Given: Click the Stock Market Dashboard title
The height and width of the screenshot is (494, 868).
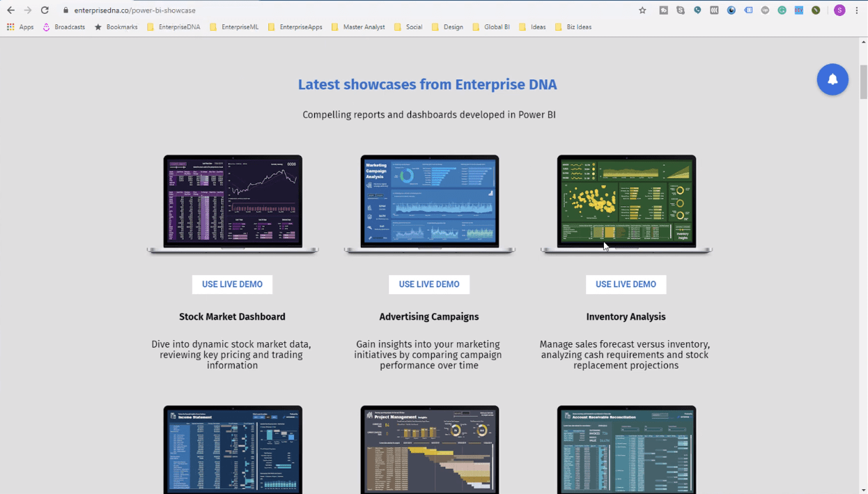Looking at the screenshot, I should [232, 317].
